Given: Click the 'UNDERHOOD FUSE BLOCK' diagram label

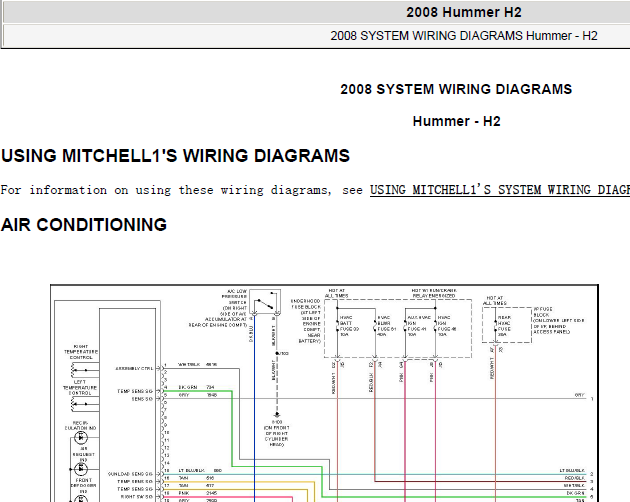Looking at the screenshot, I should [x=306, y=321].
